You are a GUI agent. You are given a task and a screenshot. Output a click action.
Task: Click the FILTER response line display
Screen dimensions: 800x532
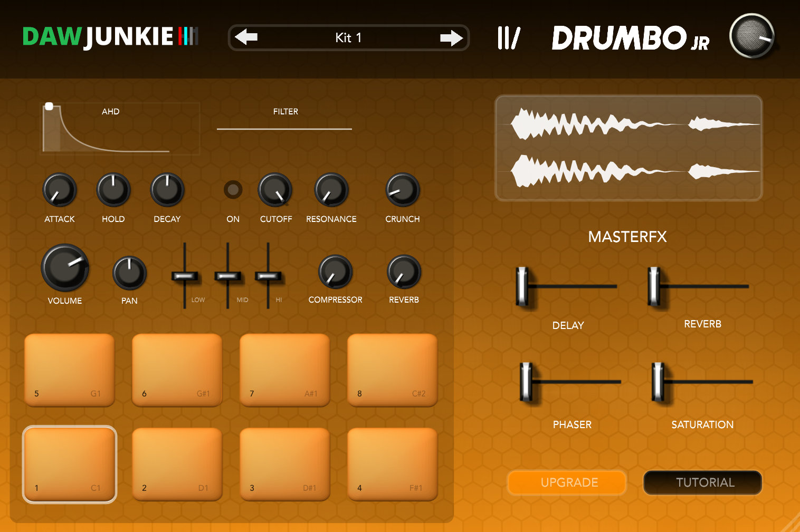[284, 129]
